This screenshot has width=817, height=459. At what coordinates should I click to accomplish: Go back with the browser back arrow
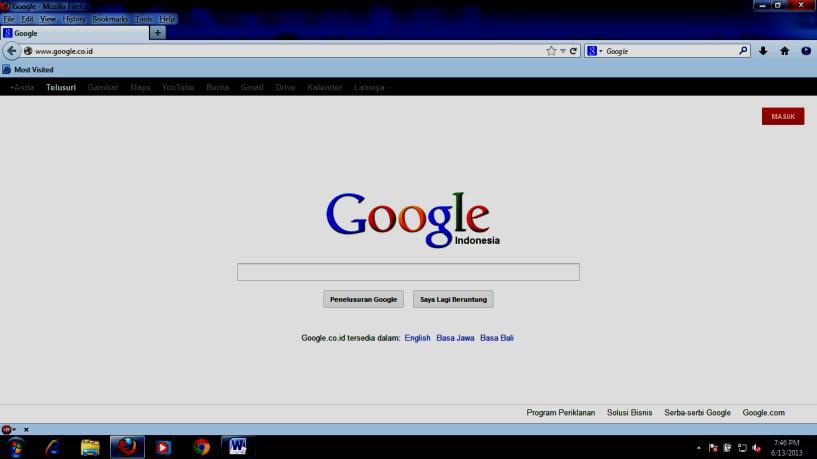coord(11,51)
